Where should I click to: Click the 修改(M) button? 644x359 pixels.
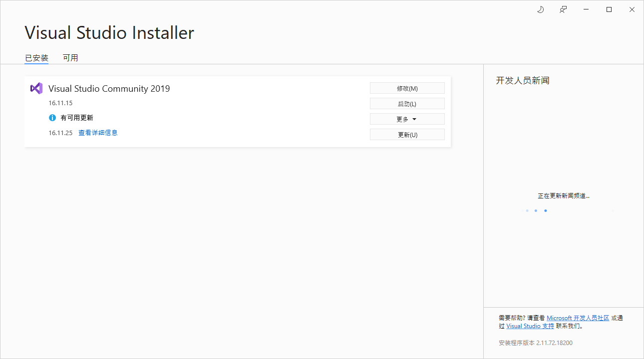pyautogui.click(x=407, y=88)
